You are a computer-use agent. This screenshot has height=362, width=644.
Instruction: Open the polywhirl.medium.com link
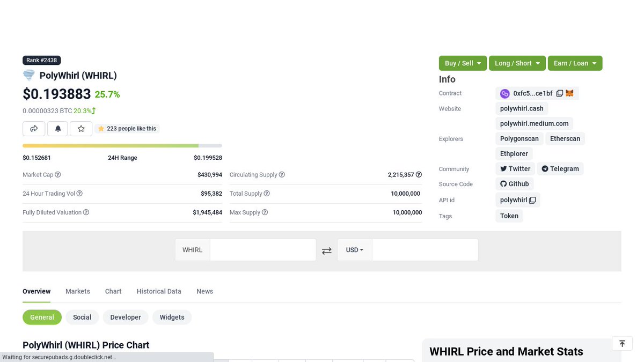coord(534,123)
